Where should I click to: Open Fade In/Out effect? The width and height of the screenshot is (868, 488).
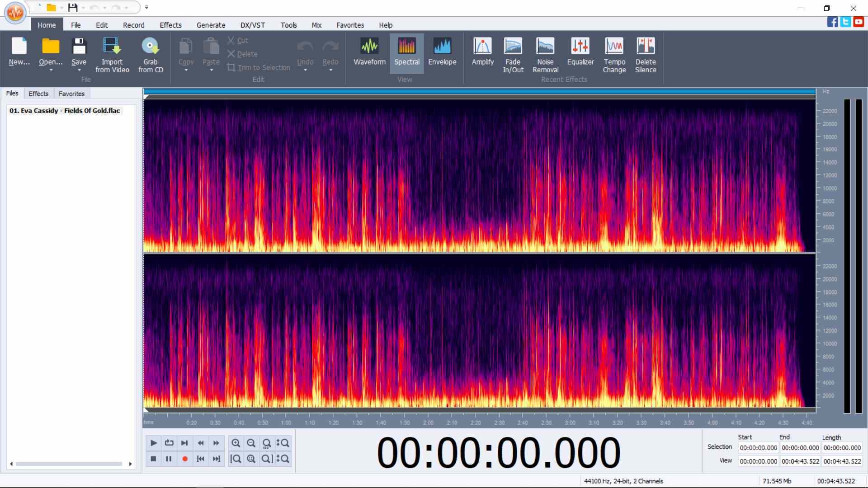513,55
